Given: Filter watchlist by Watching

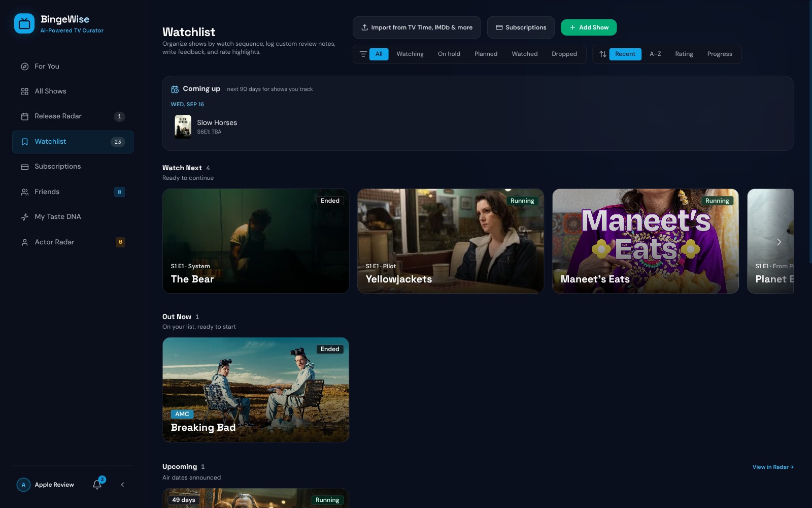Looking at the screenshot, I should pos(410,54).
